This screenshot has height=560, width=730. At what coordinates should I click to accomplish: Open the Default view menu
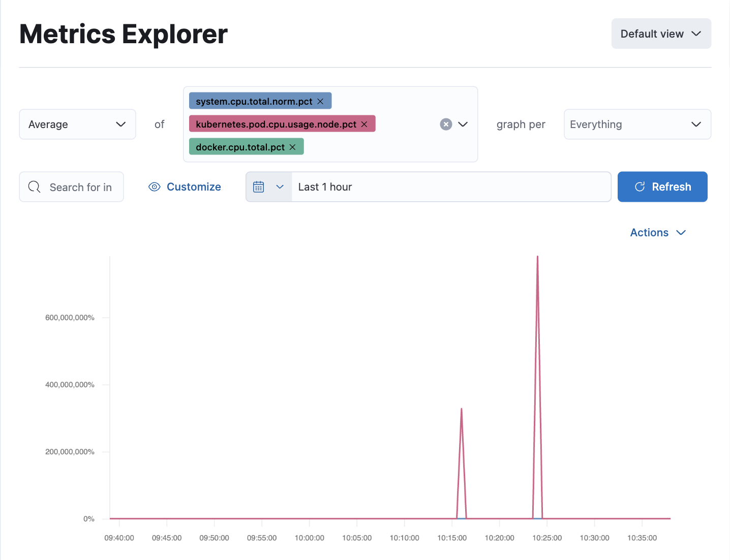click(661, 34)
